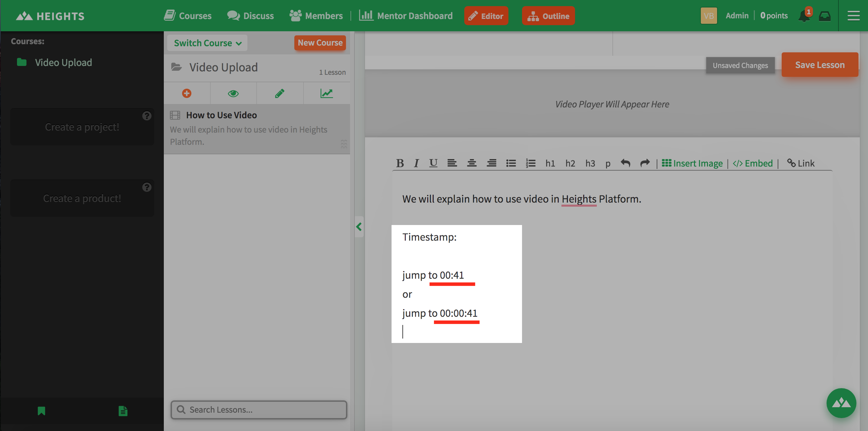Open course analytics chart icon
This screenshot has width=868, height=431.
[x=327, y=93]
